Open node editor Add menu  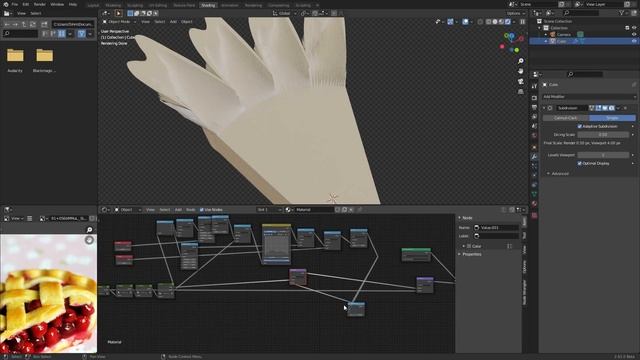178,210
